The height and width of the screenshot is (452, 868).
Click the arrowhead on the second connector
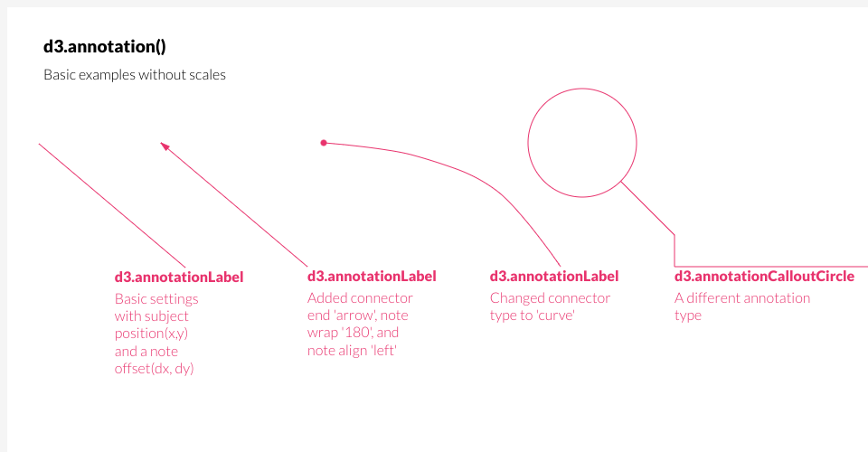tap(165, 146)
